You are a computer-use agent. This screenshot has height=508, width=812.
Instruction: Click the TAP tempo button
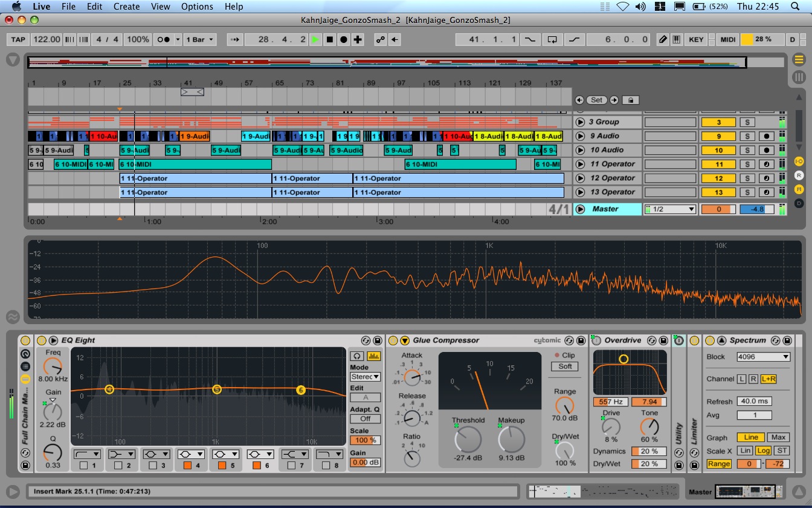pyautogui.click(x=19, y=39)
